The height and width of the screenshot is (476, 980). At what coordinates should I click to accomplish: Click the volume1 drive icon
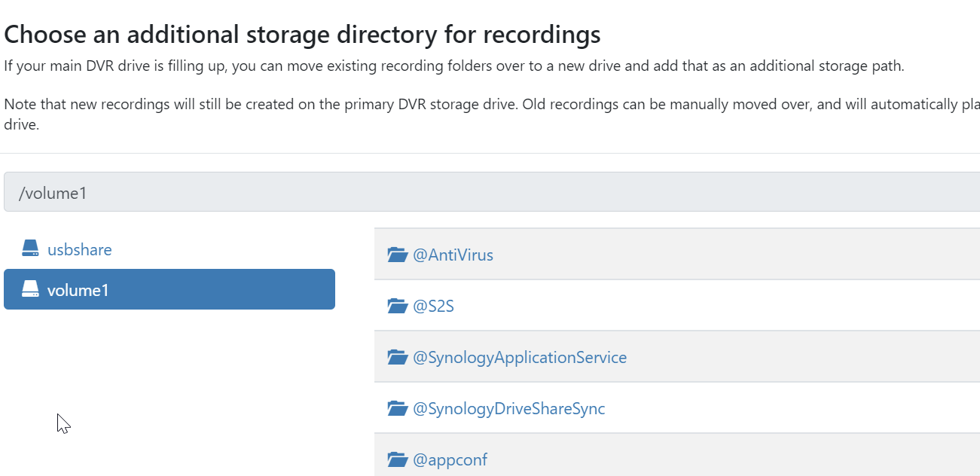30,289
